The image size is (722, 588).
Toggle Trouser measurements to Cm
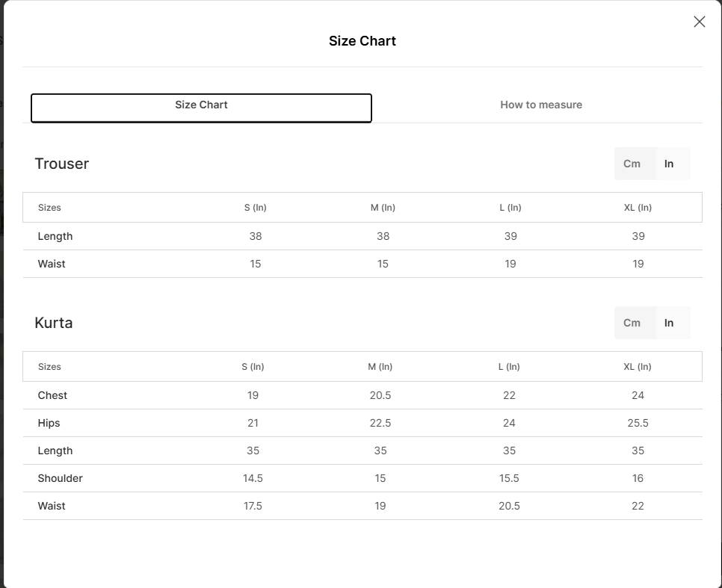click(x=632, y=164)
